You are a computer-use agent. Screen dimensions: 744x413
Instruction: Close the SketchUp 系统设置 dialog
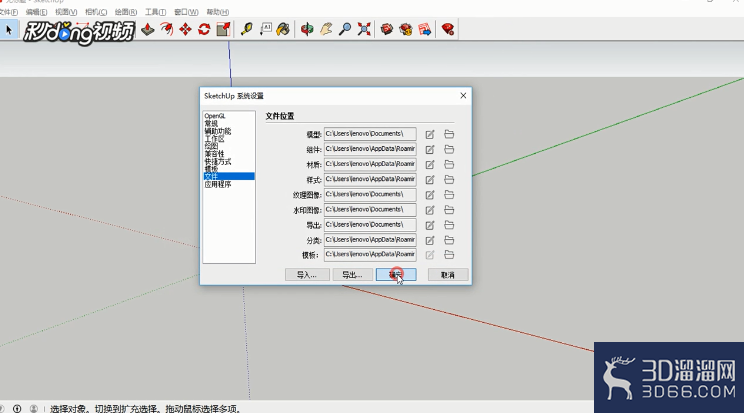(x=463, y=96)
